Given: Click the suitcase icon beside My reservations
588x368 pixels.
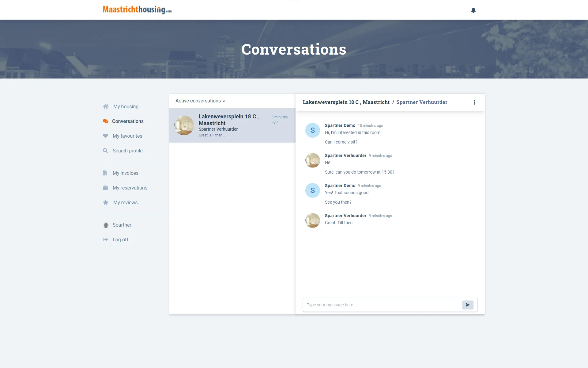Looking at the screenshot, I should [x=105, y=188].
